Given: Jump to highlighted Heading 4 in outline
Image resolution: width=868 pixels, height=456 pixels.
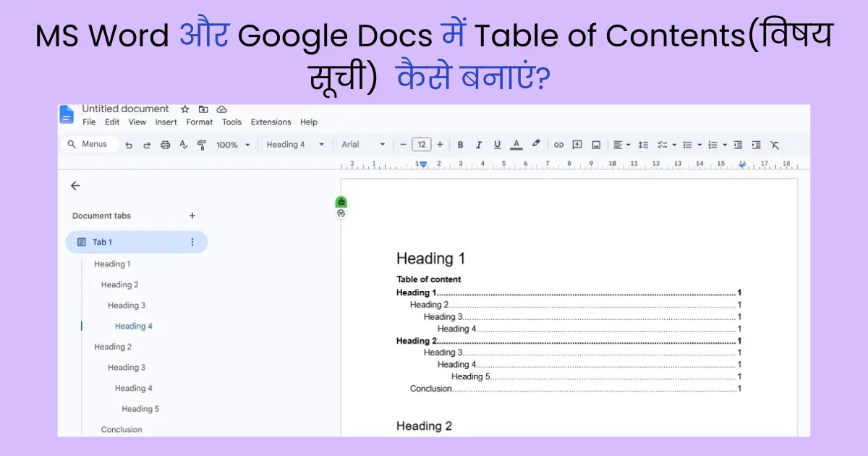Looking at the screenshot, I should point(134,326).
